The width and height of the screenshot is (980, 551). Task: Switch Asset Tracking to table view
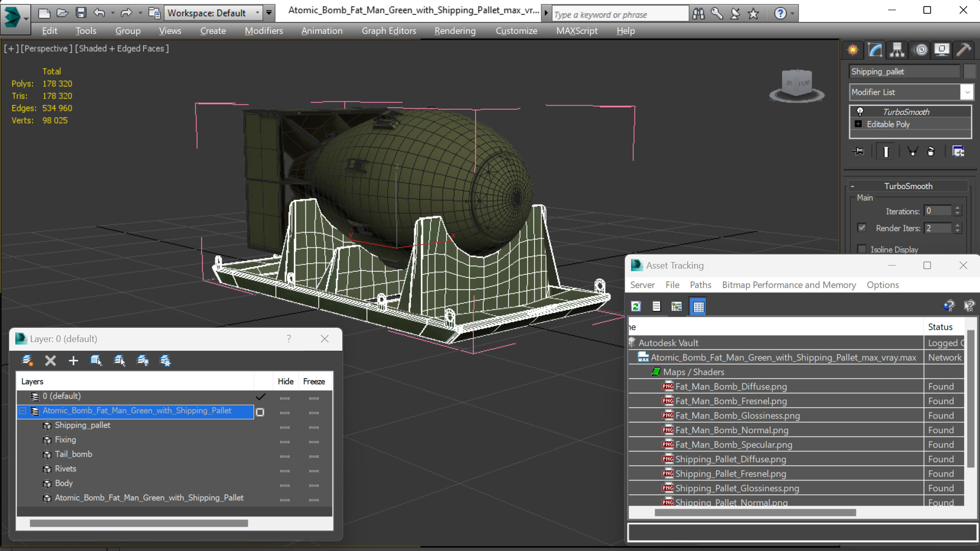(x=698, y=306)
